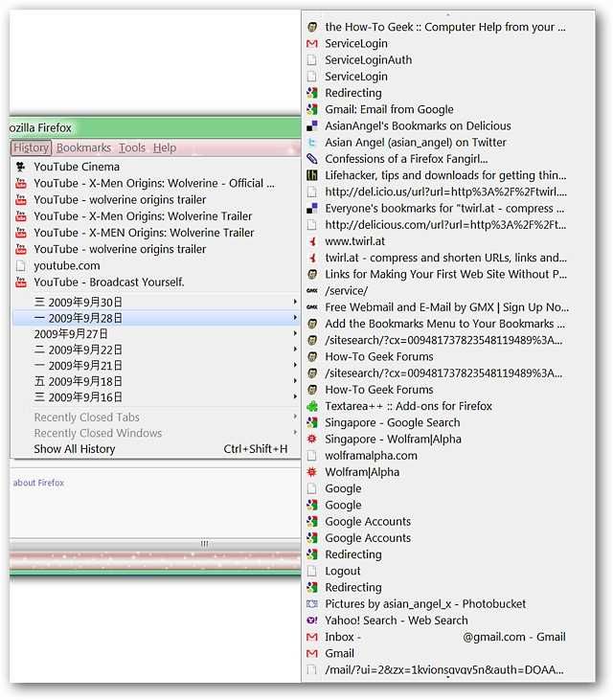This screenshot has width=613, height=700.
Task: Click How-To Geek icon for Computer Help entry
Action: (312, 27)
